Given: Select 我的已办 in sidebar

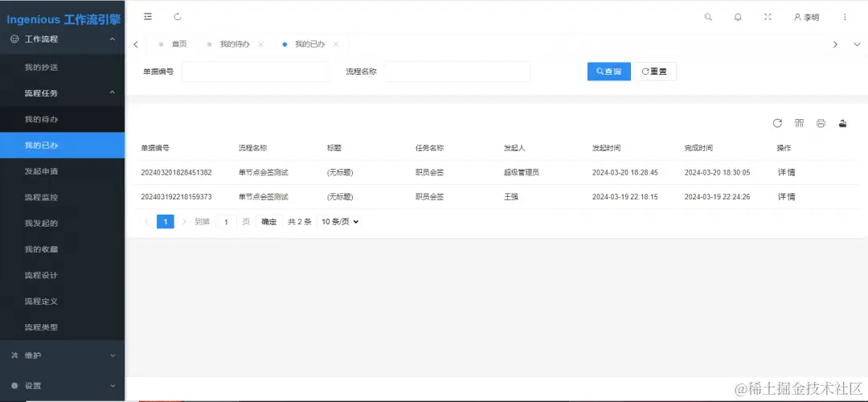Looking at the screenshot, I should pos(62,145).
